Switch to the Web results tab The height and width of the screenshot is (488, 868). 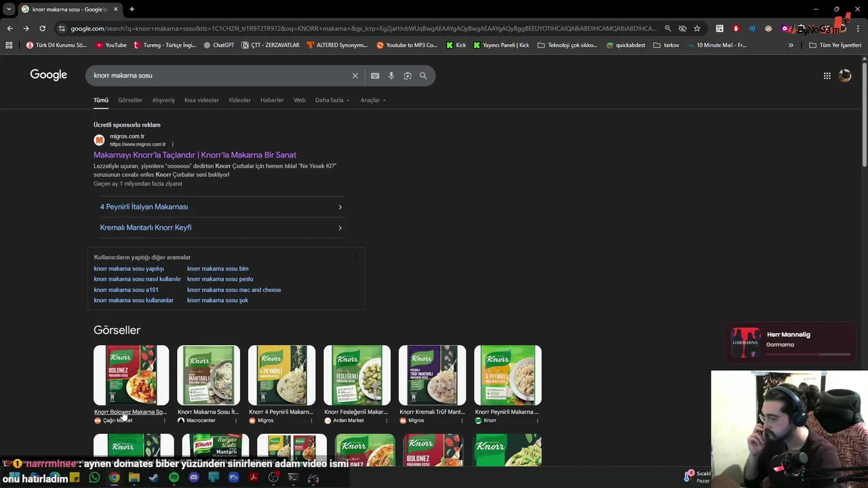pos(299,100)
